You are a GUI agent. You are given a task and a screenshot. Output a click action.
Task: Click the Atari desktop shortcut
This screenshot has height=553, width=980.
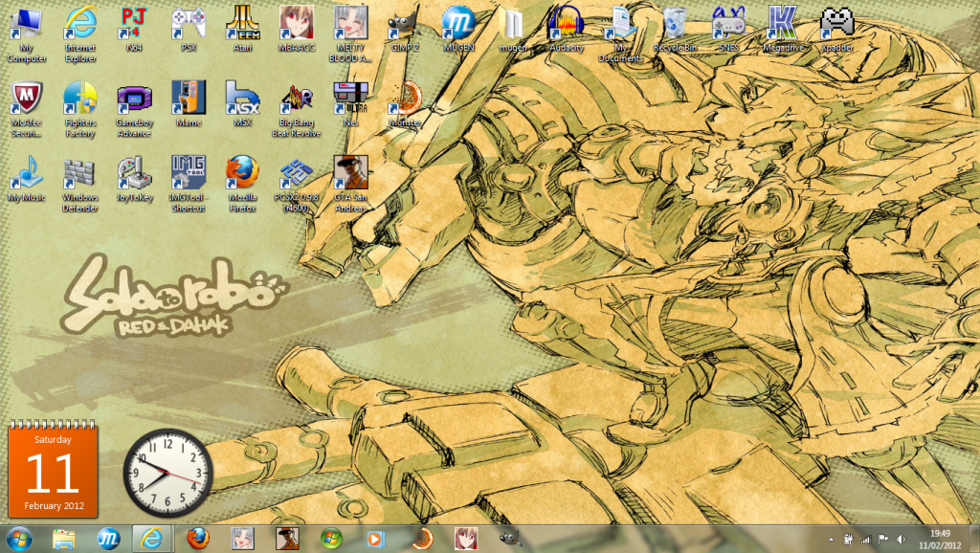[242, 30]
